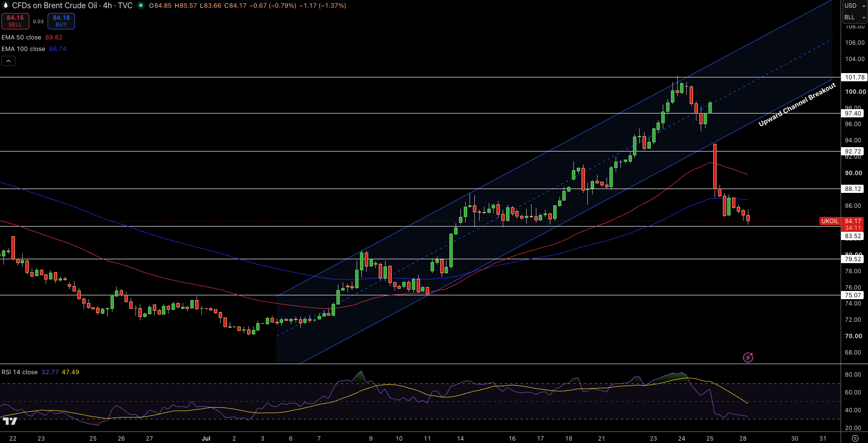The image size is (868, 443).
Task: Click the Brent crude oil drop symbol icon
Action: pyautogui.click(x=6, y=6)
